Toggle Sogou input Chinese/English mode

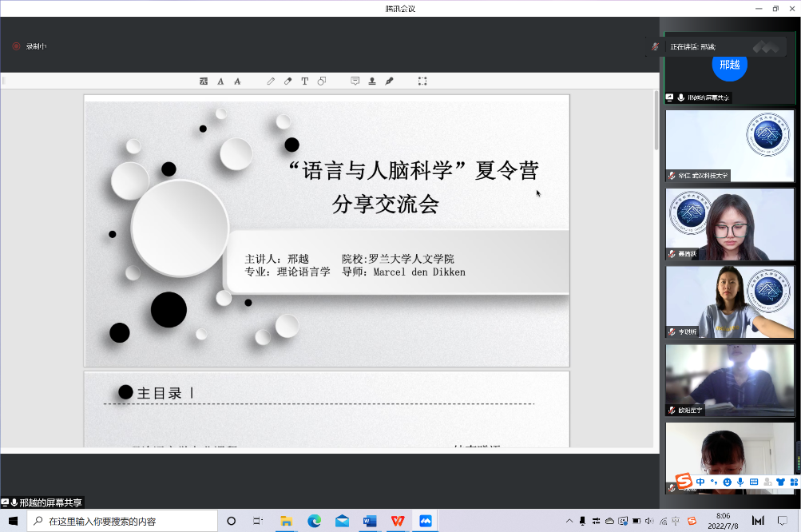[700, 482]
